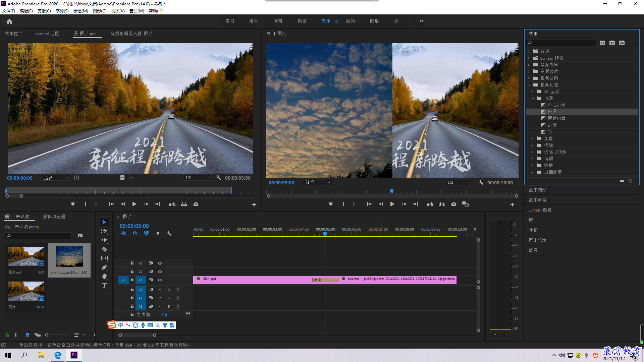Expand the 溶解 folder
Screen dimensions: 644x362
point(532,159)
